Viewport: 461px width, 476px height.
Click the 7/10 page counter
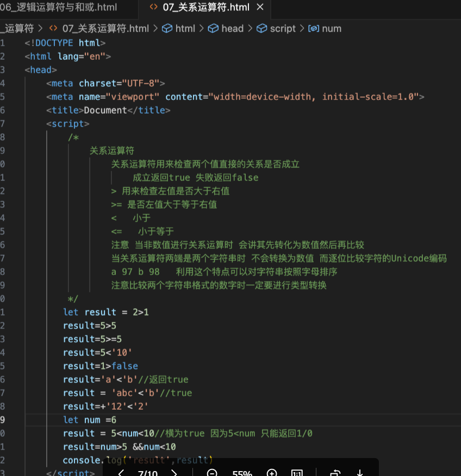pos(147,473)
